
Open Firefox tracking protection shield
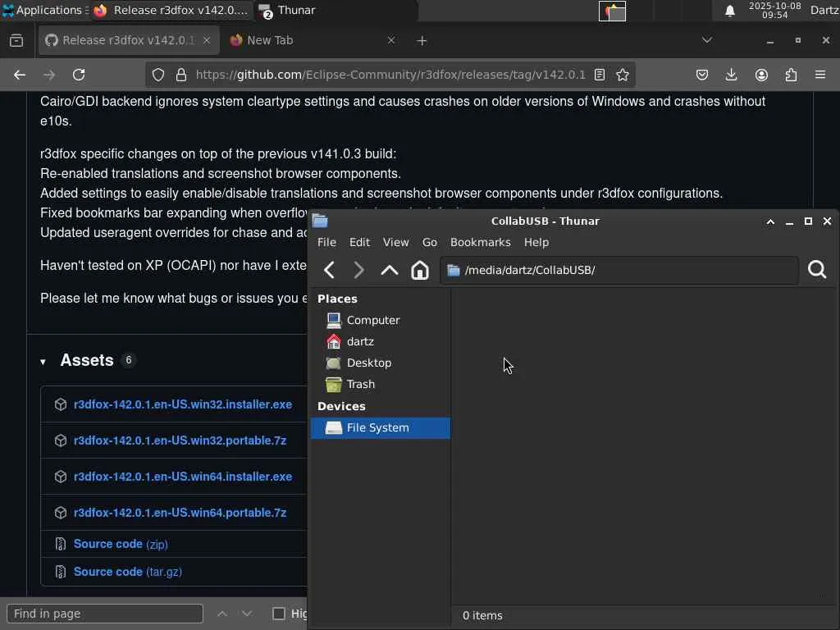158,75
